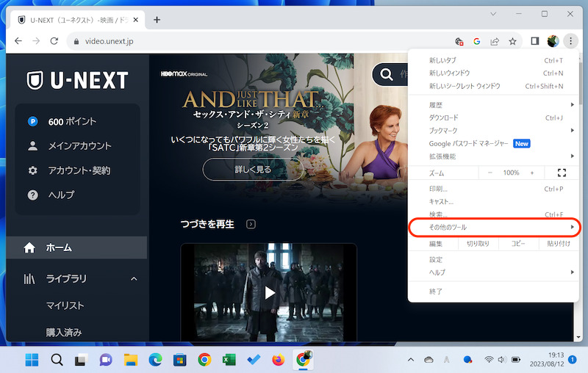The height and width of the screenshot is (373, 588).
Task: Click the browser back arrow
Action: [x=18, y=41]
